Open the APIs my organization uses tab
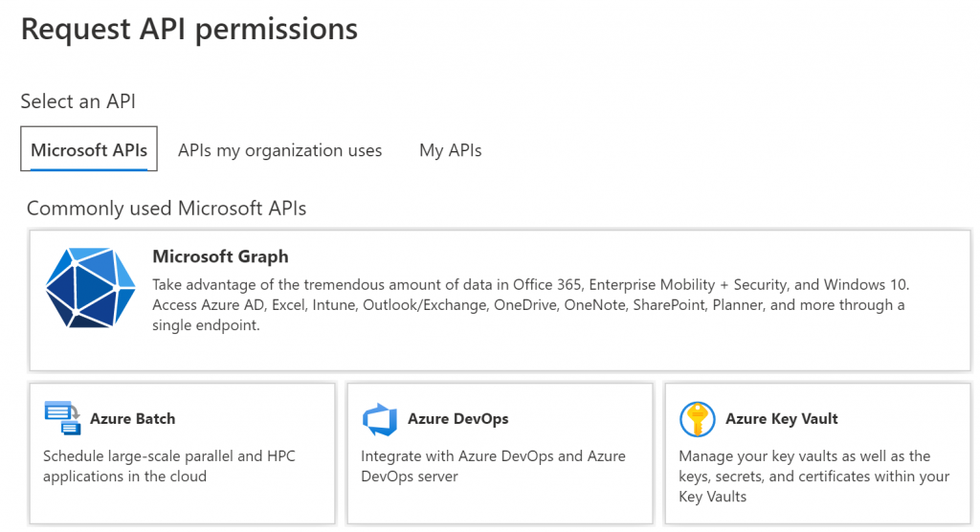The width and height of the screenshot is (980, 532). coord(279,150)
